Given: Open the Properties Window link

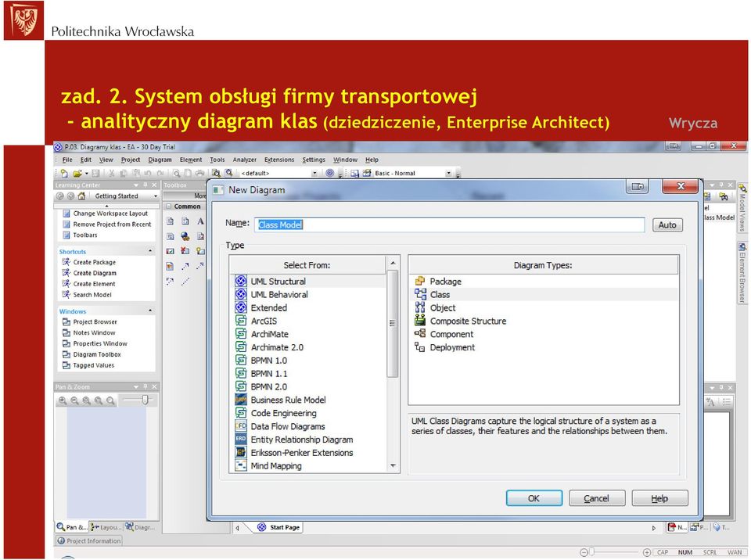Looking at the screenshot, I should point(100,343).
